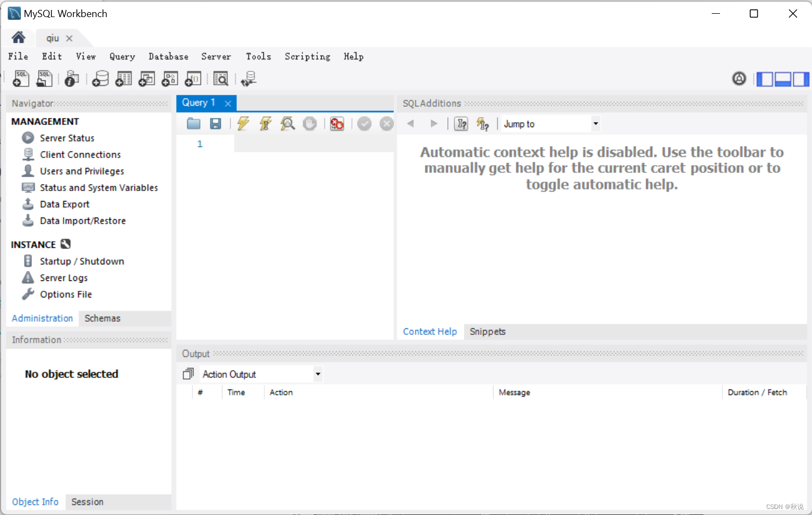The width and height of the screenshot is (812, 515).
Task: Open Startup / Shutdown
Action: click(82, 261)
